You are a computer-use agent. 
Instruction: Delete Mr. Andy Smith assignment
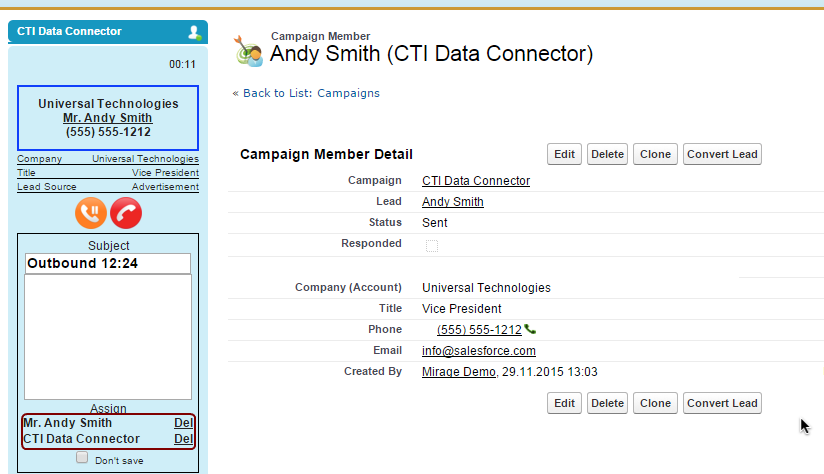click(x=183, y=423)
